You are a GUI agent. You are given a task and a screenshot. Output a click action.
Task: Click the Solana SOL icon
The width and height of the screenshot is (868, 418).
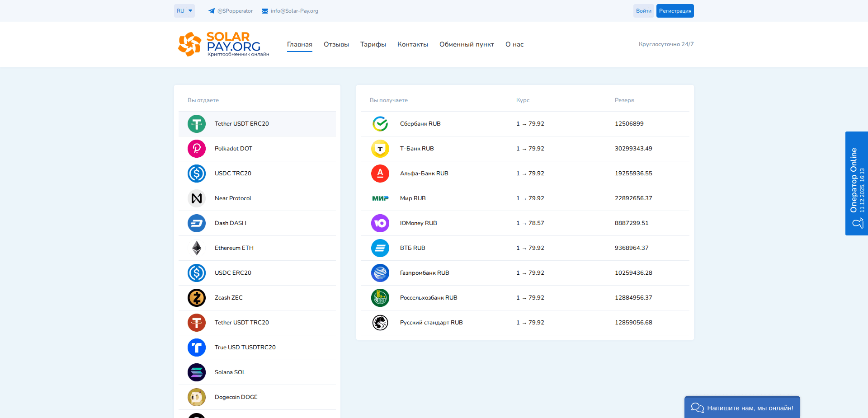coord(196,372)
